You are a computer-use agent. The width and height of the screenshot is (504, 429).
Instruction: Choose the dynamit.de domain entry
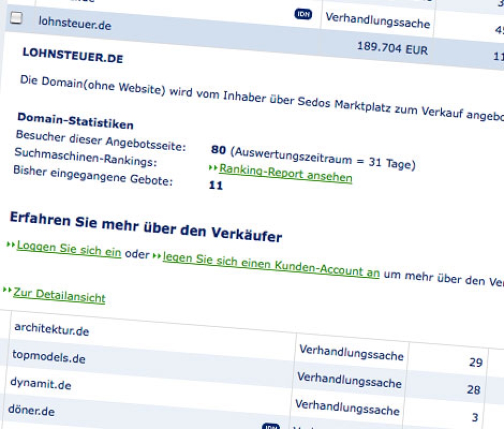point(41,384)
